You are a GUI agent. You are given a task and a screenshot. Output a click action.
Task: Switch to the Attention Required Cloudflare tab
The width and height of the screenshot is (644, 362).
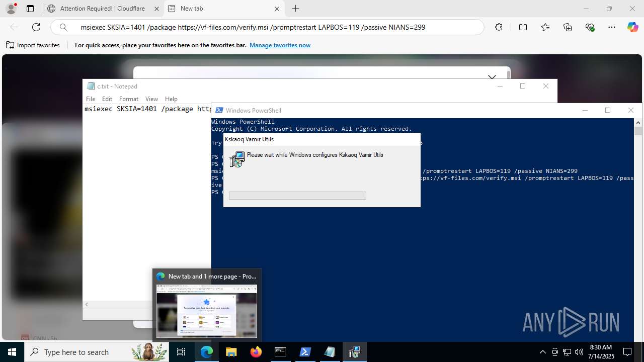click(103, 9)
